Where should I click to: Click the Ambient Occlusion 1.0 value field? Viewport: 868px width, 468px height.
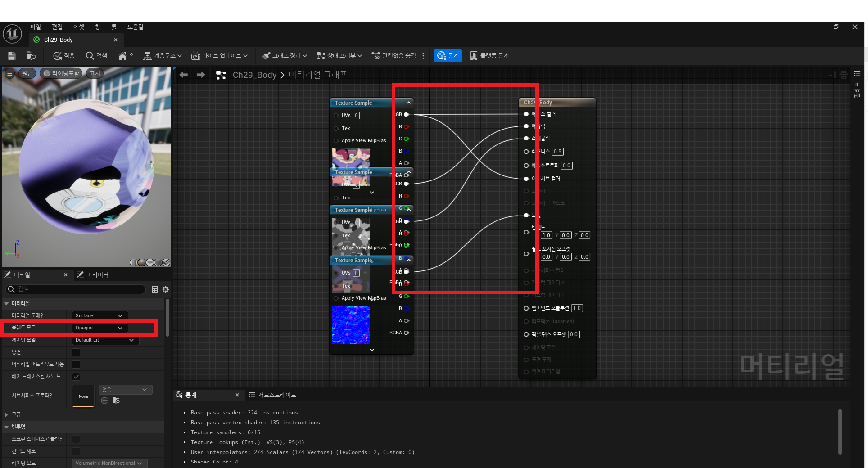pos(577,308)
